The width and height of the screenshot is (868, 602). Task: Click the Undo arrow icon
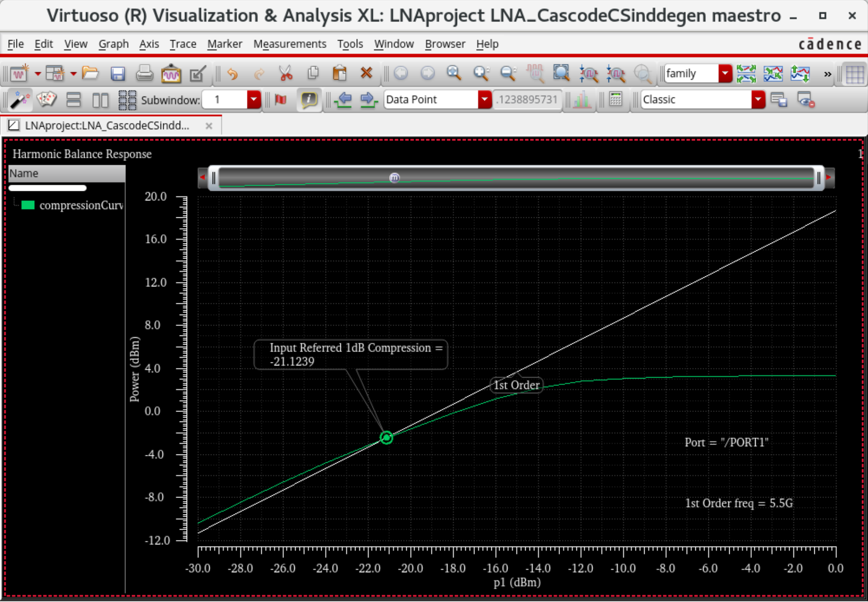(233, 74)
